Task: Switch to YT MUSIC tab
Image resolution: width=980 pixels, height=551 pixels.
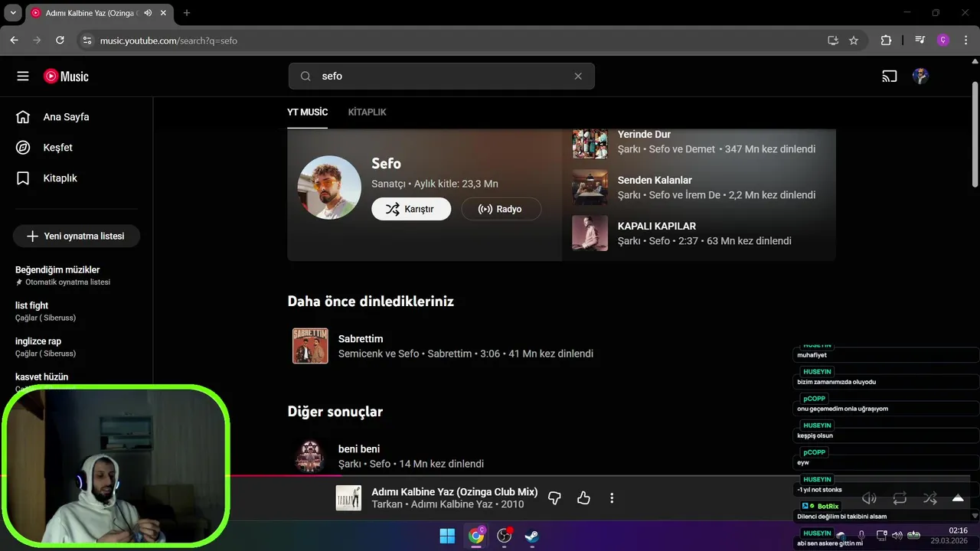Action: click(307, 112)
